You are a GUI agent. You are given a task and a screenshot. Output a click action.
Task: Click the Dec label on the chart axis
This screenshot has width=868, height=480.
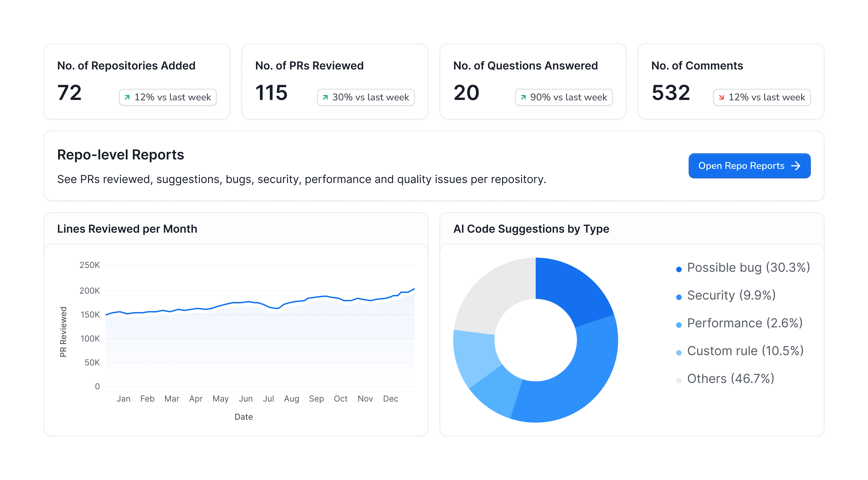[391, 398]
